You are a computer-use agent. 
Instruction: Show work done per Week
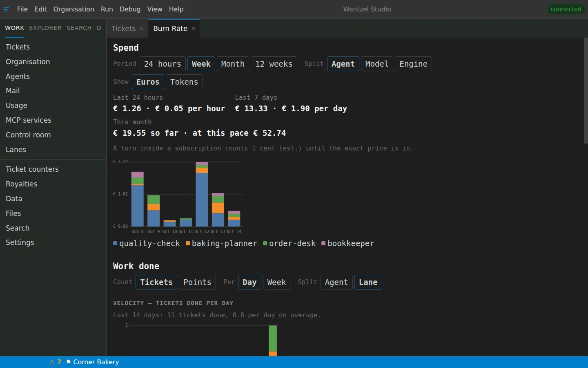(276, 282)
